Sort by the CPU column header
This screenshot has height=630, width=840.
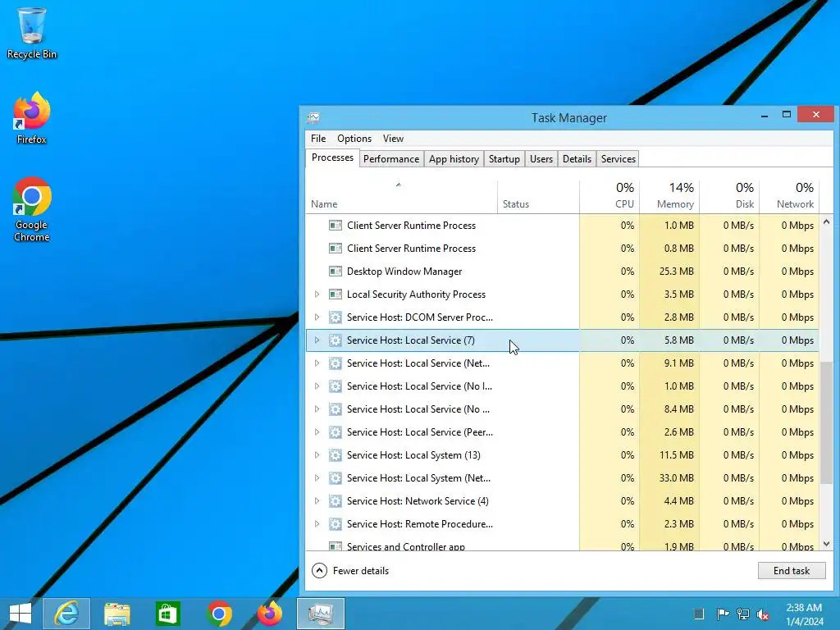pos(609,197)
